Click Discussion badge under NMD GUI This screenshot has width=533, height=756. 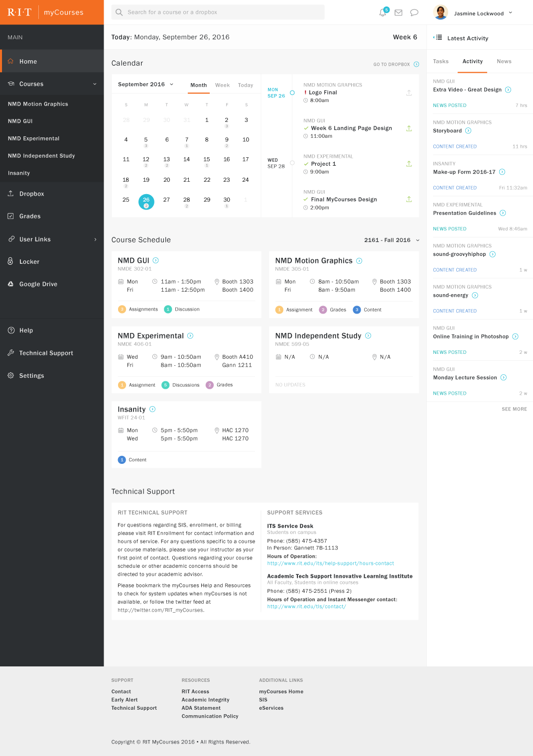[x=182, y=309]
